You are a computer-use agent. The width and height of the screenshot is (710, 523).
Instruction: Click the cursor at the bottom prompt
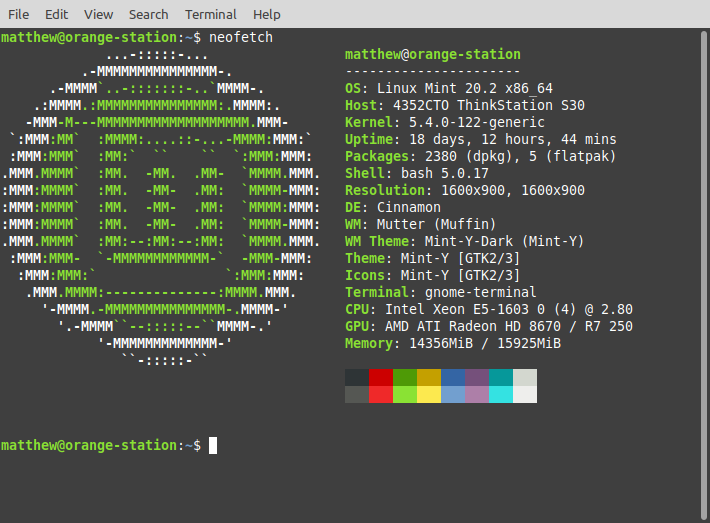[x=213, y=445]
